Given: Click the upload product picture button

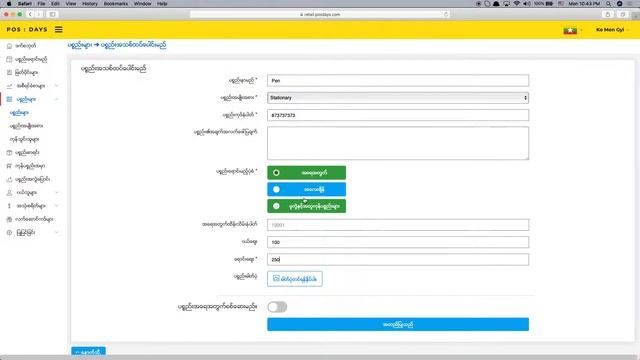Looking at the screenshot, I should point(295,279).
